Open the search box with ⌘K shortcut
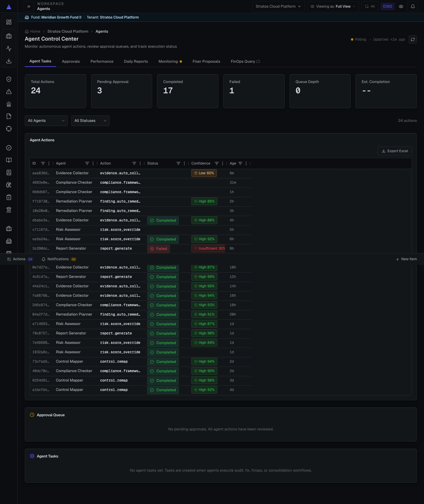Image resolution: width=424 pixels, height=504 pixels. coord(370,6)
